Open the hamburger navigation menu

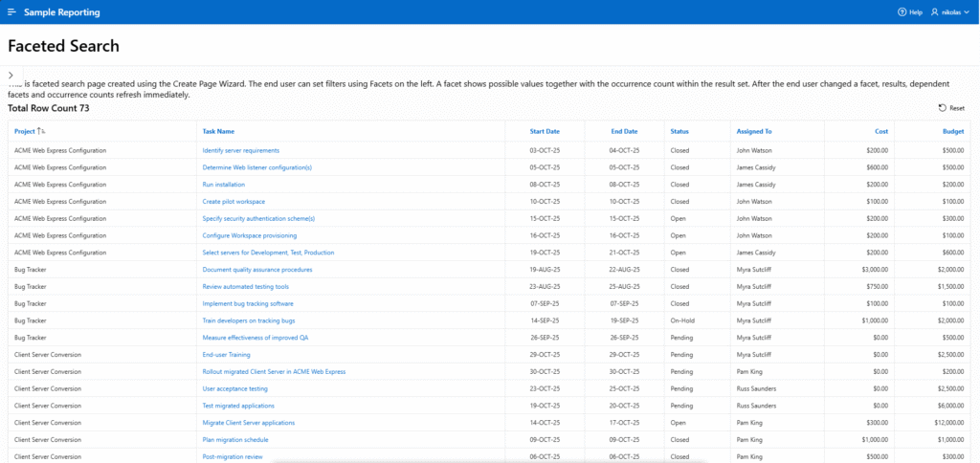[x=11, y=12]
